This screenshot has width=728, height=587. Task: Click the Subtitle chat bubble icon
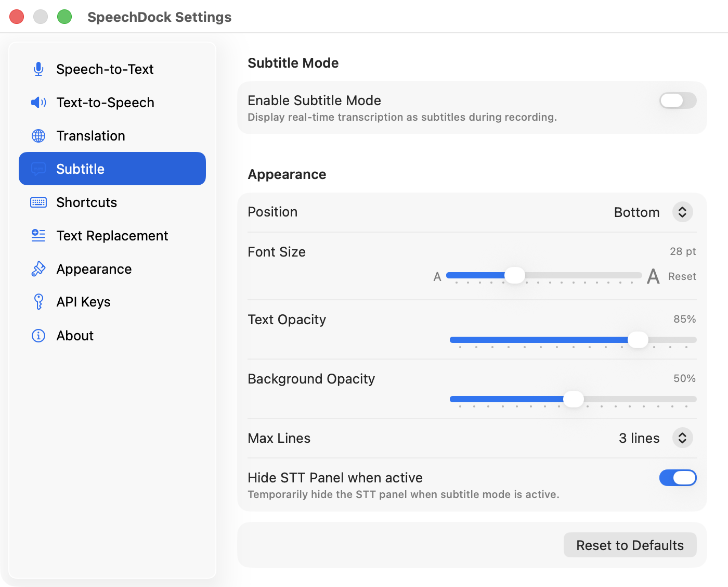coord(38,169)
